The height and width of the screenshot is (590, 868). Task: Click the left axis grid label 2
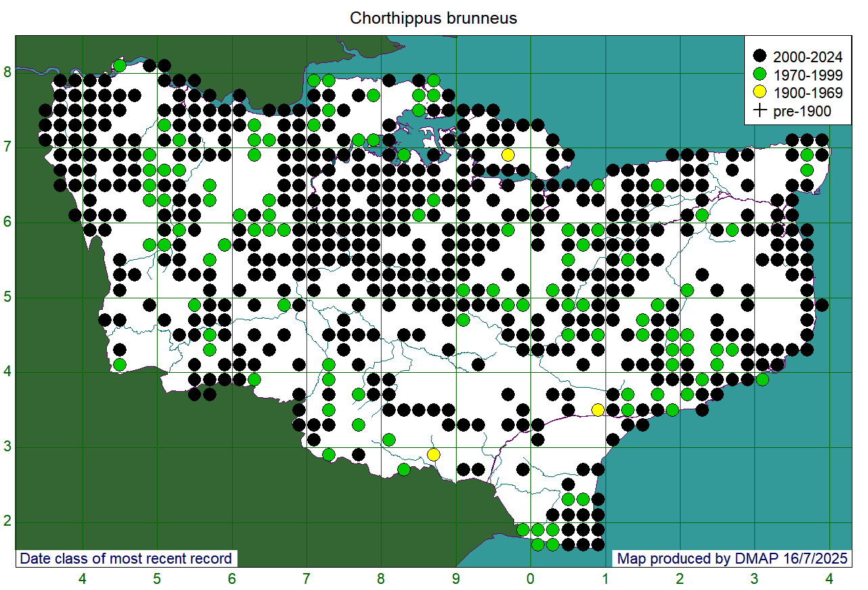[x=7, y=522]
